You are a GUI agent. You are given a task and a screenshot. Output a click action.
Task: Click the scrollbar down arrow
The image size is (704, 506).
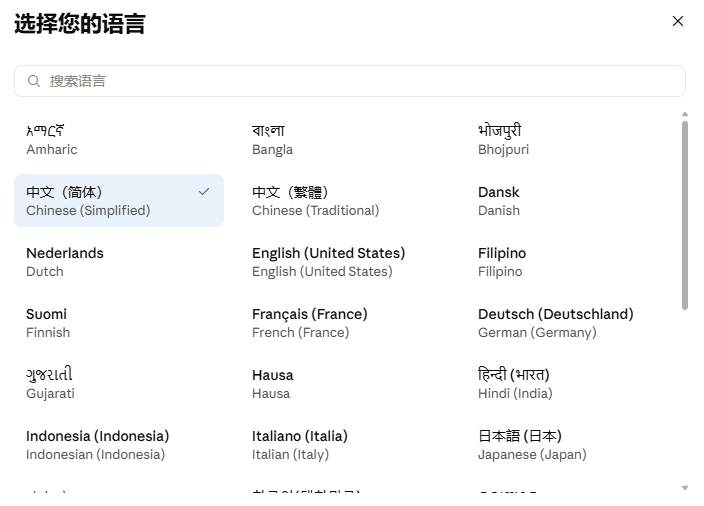tap(685, 488)
